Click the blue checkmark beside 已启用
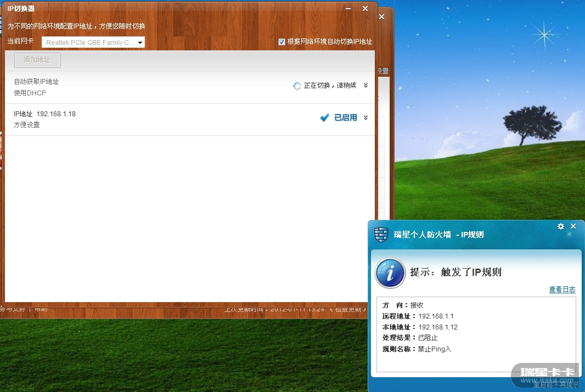 tap(324, 118)
